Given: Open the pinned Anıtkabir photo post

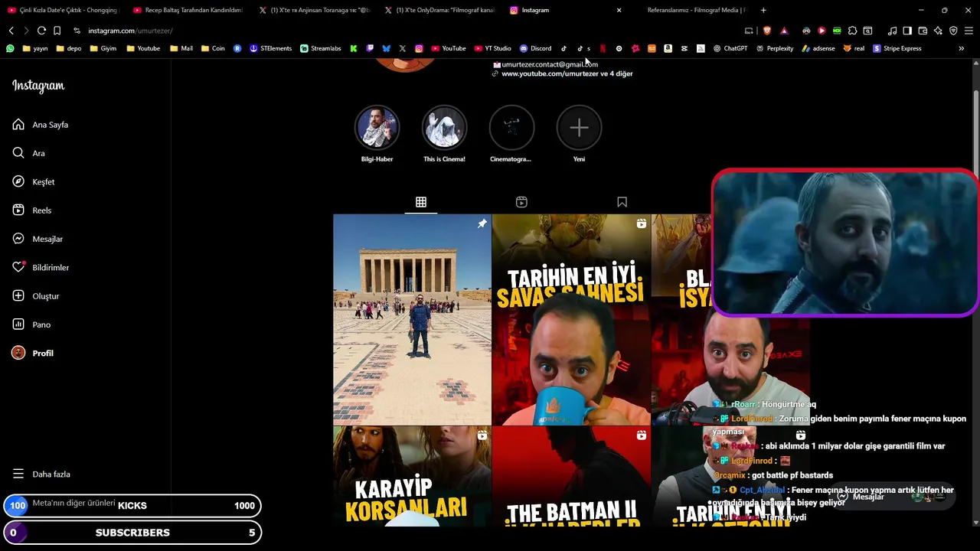Looking at the screenshot, I should click(412, 319).
